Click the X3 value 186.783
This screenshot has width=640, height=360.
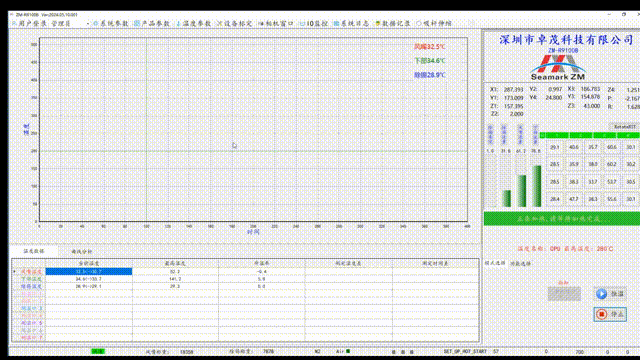click(590, 89)
